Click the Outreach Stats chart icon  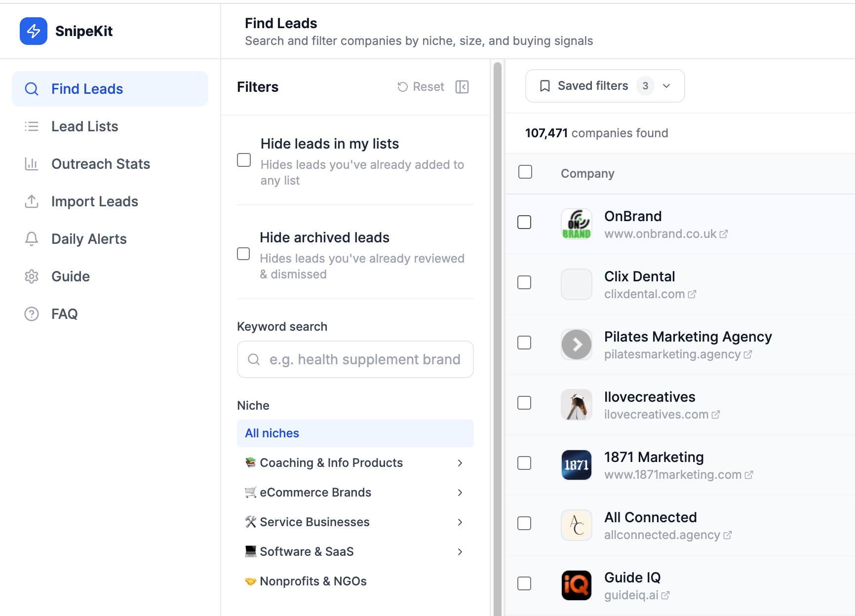tap(32, 164)
